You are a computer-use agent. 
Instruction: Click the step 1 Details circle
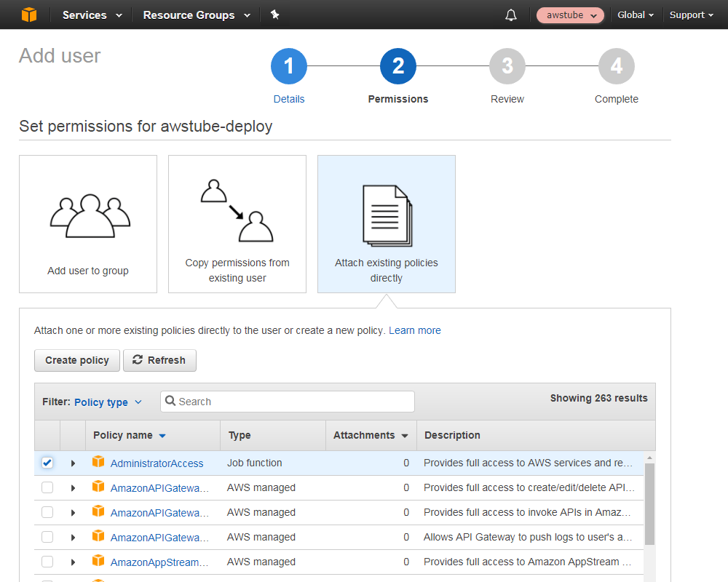(x=289, y=67)
